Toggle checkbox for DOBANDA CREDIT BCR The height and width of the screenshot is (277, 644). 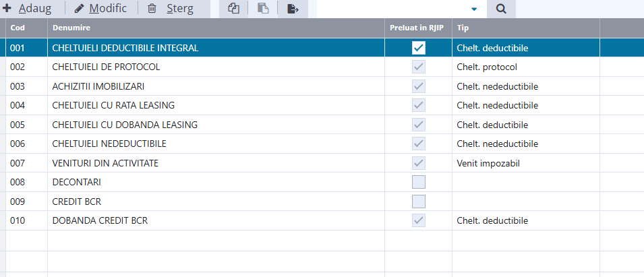tap(419, 221)
